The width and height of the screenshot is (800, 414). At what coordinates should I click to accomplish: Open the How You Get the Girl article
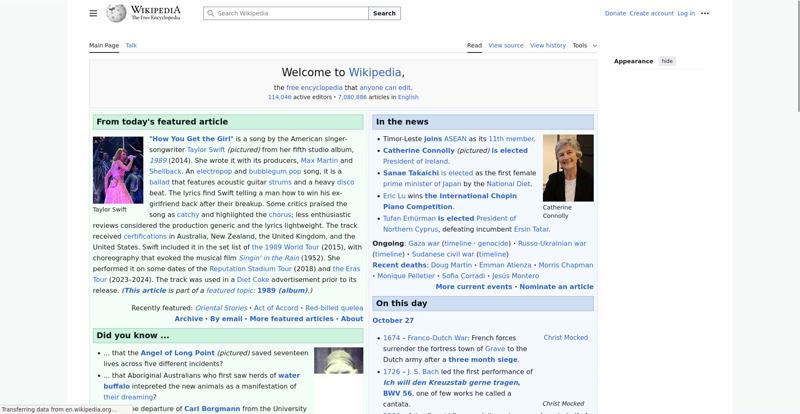(191, 139)
